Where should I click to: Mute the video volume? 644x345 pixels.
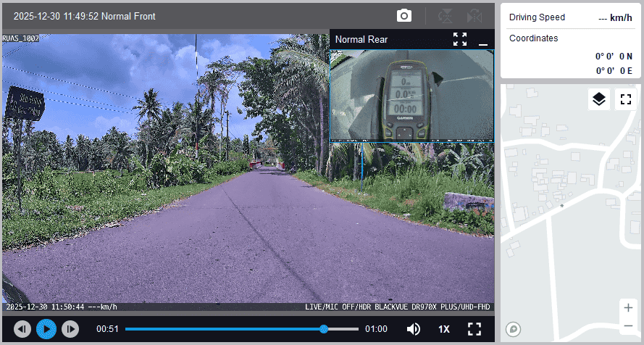pyautogui.click(x=413, y=329)
